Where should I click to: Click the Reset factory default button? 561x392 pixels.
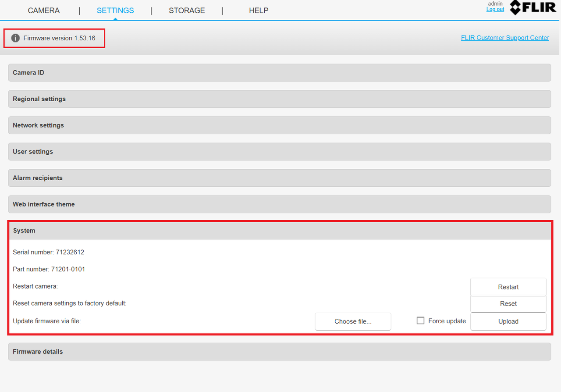[508, 303]
